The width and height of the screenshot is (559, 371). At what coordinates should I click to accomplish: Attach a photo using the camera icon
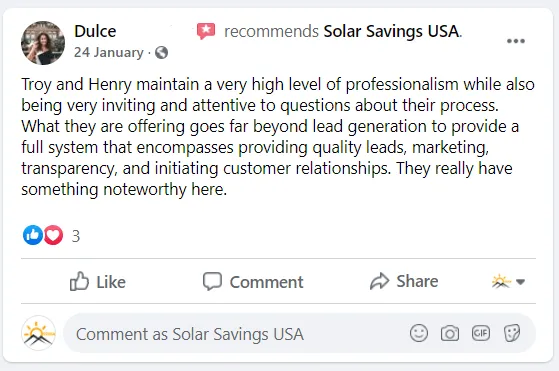click(450, 334)
